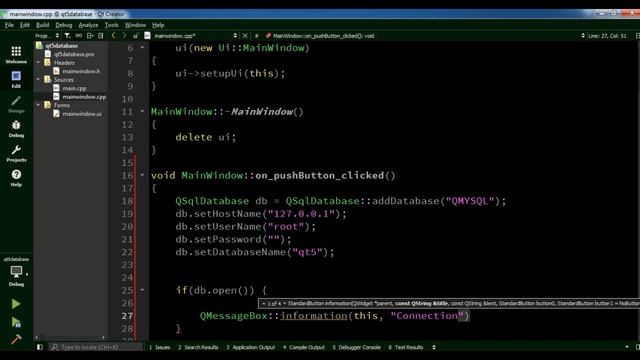Fold the if block at line 25
The image size is (640, 360).
point(142,290)
